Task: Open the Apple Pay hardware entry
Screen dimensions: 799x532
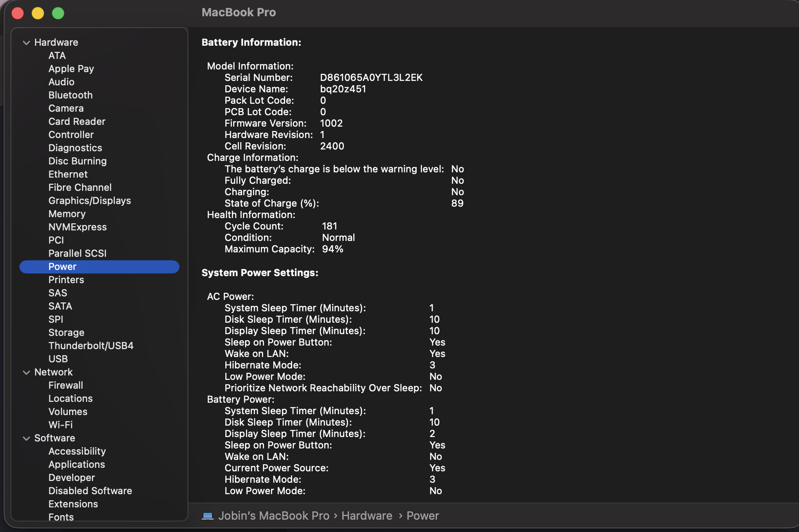Action: click(71, 69)
